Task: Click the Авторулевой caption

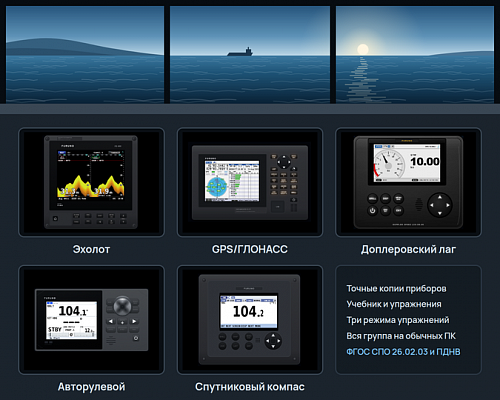Action: click(x=91, y=387)
